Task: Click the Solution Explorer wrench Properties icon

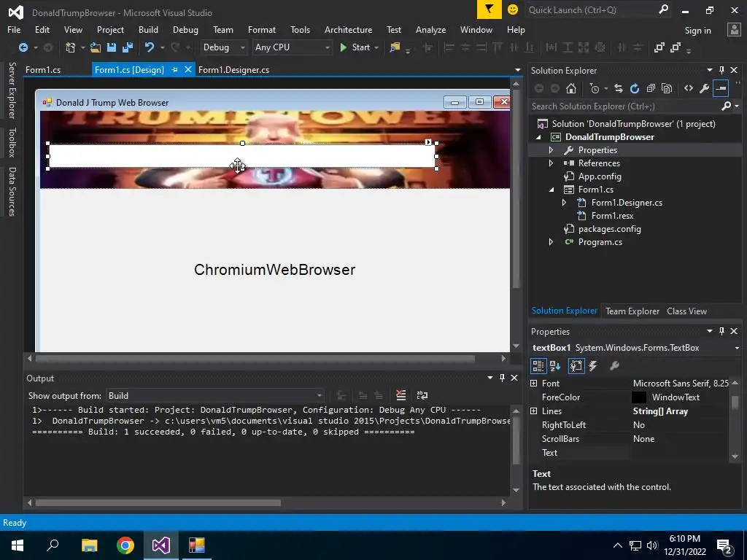Action: pyautogui.click(x=704, y=88)
